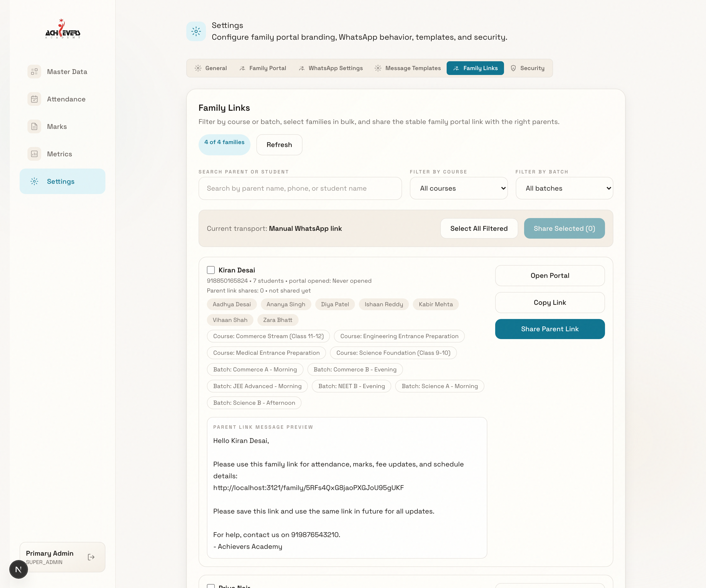The height and width of the screenshot is (588, 706).
Task: Click Select All Filtered button
Action: pyautogui.click(x=479, y=229)
